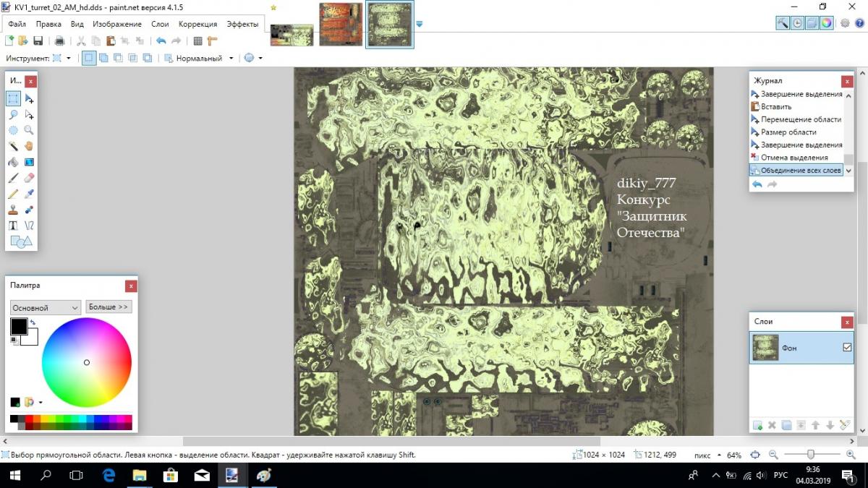Toggle the Layers window button

812,23
